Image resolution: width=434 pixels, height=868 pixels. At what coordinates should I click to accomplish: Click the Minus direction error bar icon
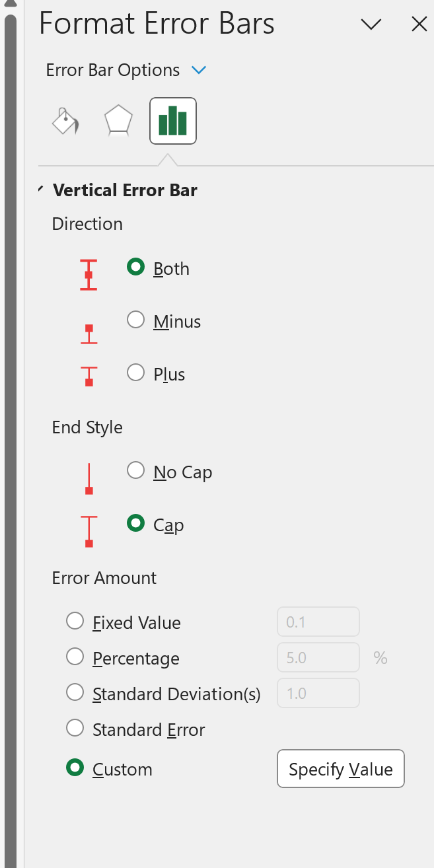pyautogui.click(x=89, y=333)
